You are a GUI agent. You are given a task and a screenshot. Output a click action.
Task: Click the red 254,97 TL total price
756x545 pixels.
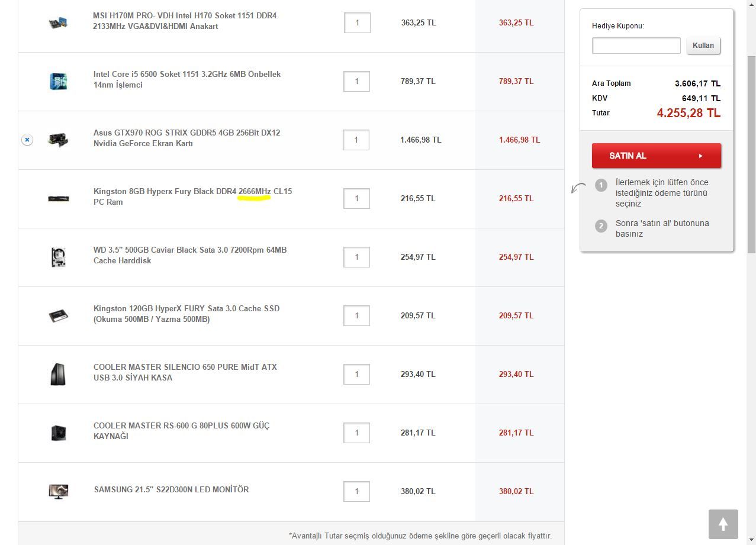pyautogui.click(x=516, y=257)
